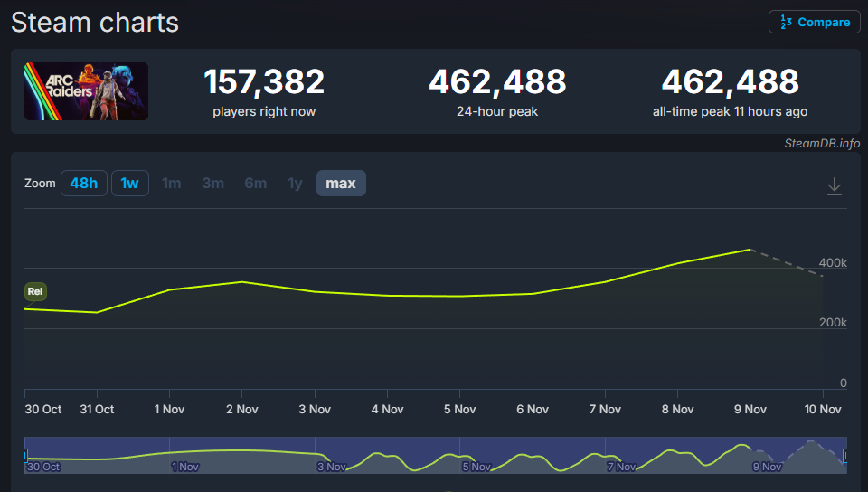Click the 157,382 players right now value
868x492 pixels.
(x=264, y=81)
